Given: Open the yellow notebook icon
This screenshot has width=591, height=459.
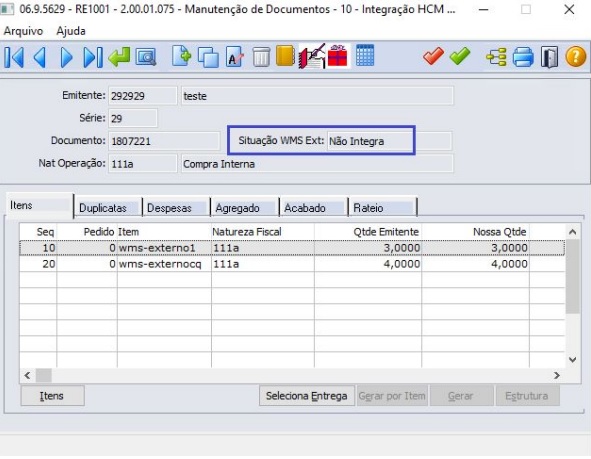Looking at the screenshot, I should (x=285, y=56).
